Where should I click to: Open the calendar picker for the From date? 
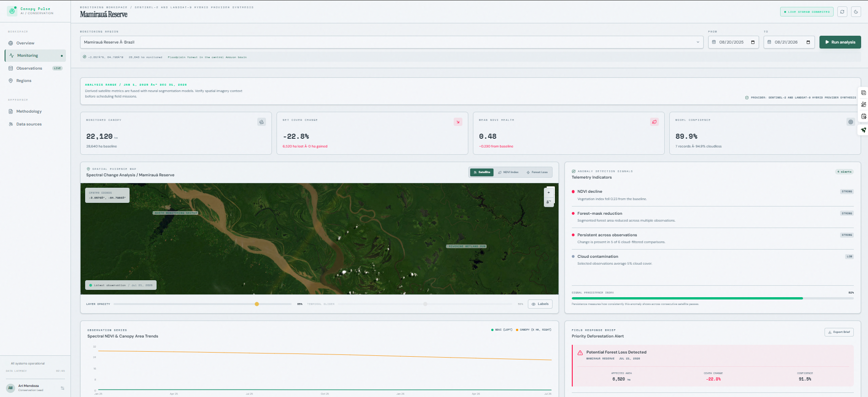[x=753, y=42]
